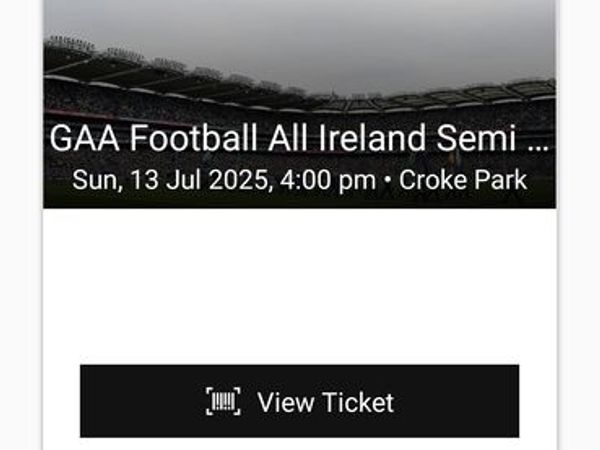
Task: Open the stadium banner photo
Action: 300,104
